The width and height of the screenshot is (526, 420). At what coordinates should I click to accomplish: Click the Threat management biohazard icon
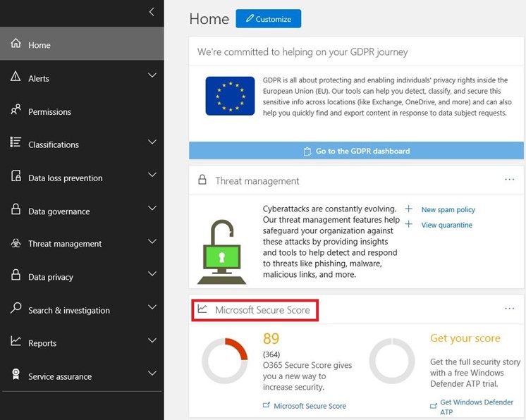[x=16, y=242]
